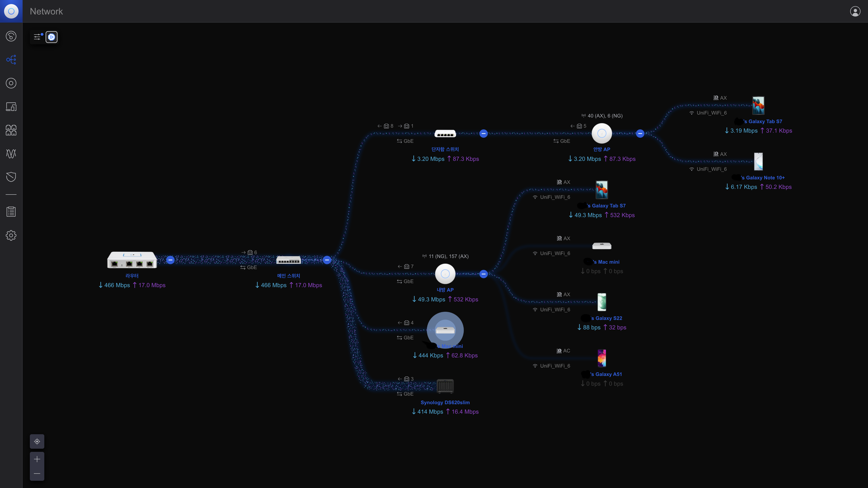Image resolution: width=868 pixels, height=488 pixels.
Task: Select the Synology DS620slim NAS icon
Action: coord(445,386)
